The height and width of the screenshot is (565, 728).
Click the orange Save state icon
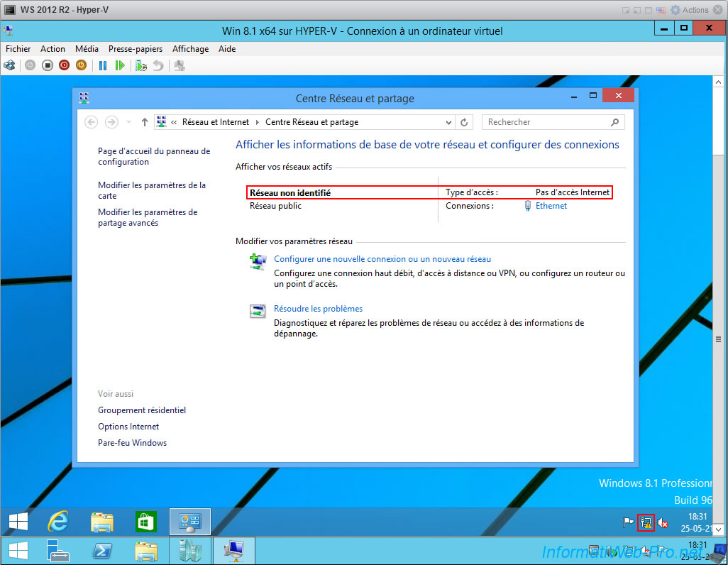pyautogui.click(x=82, y=65)
